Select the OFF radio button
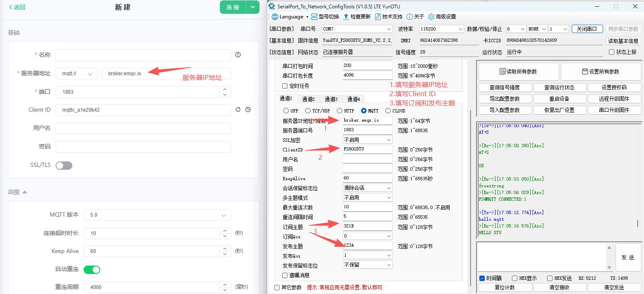 pos(286,111)
